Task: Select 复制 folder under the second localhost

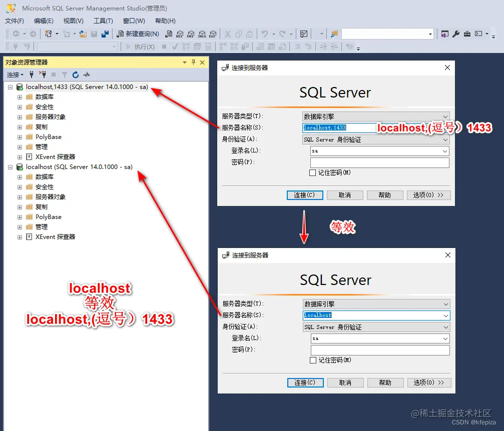Action: [42, 207]
